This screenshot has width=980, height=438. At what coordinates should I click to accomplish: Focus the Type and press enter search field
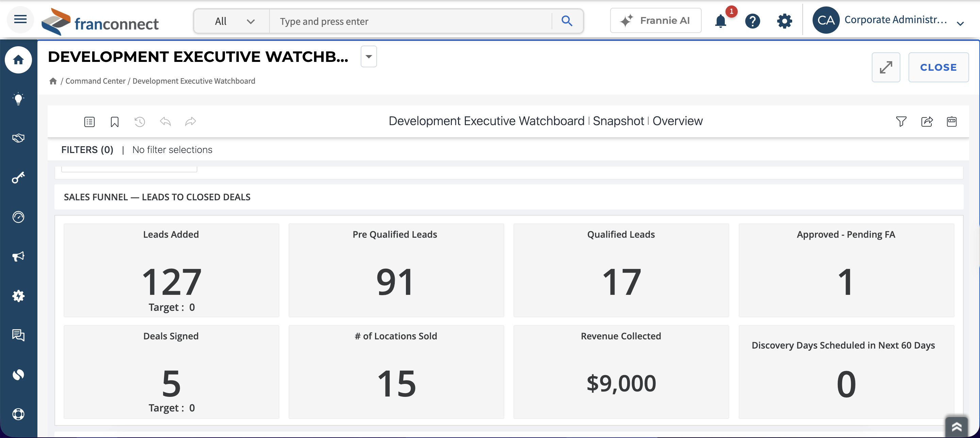410,21
